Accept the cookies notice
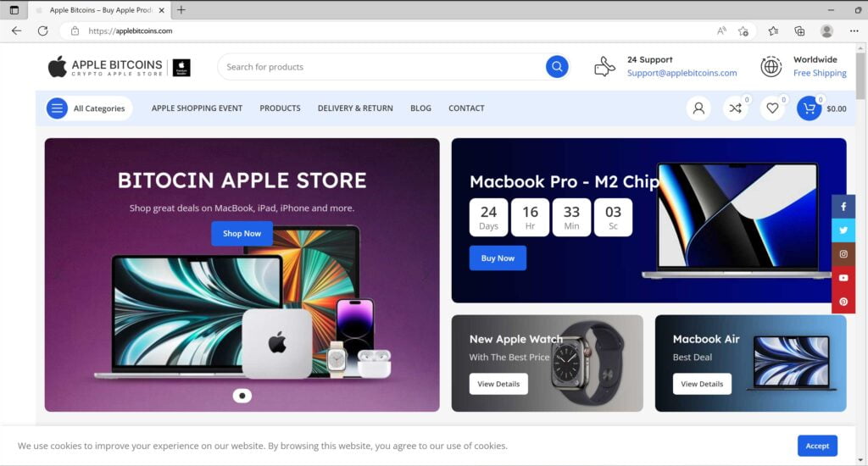The image size is (868, 466). pos(817,446)
